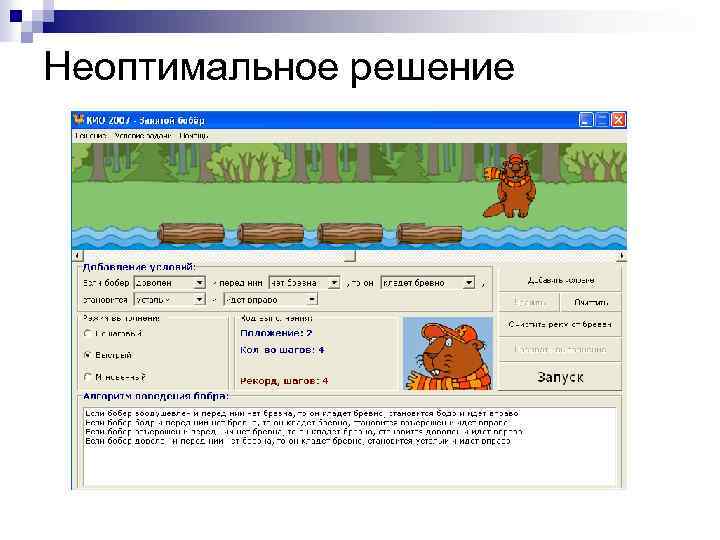
Task: Click the standing beaver in the forest scene
Action: click(511, 186)
